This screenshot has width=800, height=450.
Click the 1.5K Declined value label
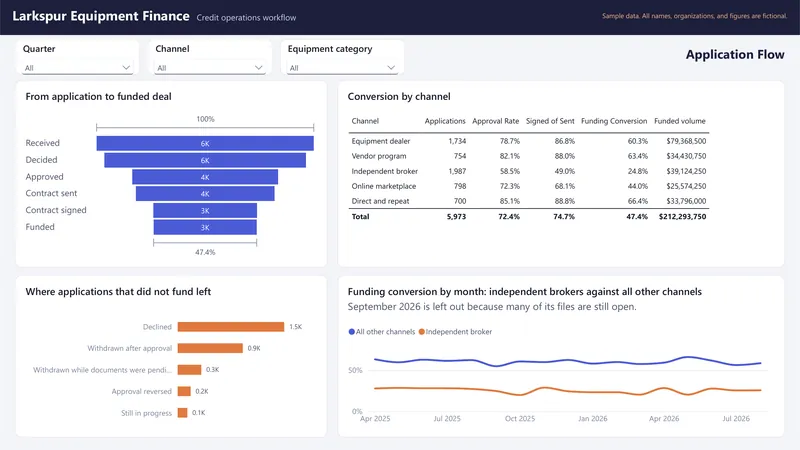296,327
